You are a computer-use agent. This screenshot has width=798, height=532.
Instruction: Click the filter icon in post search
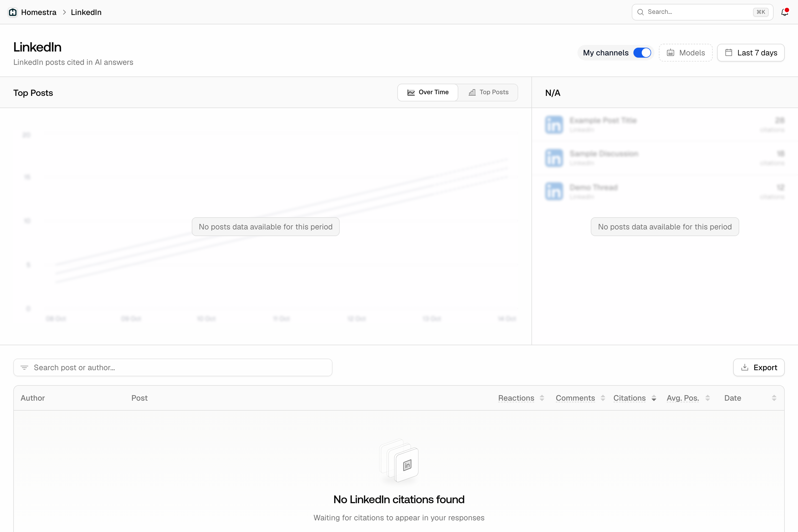[24, 367]
